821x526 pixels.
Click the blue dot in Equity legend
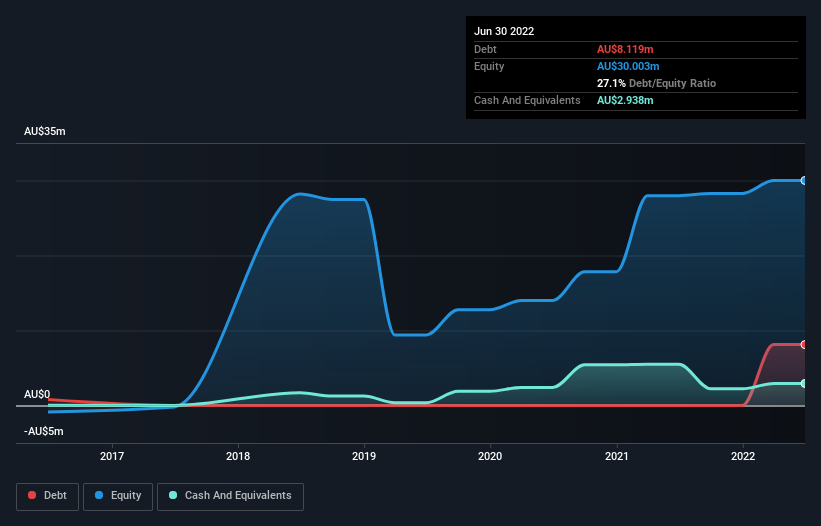(99, 495)
